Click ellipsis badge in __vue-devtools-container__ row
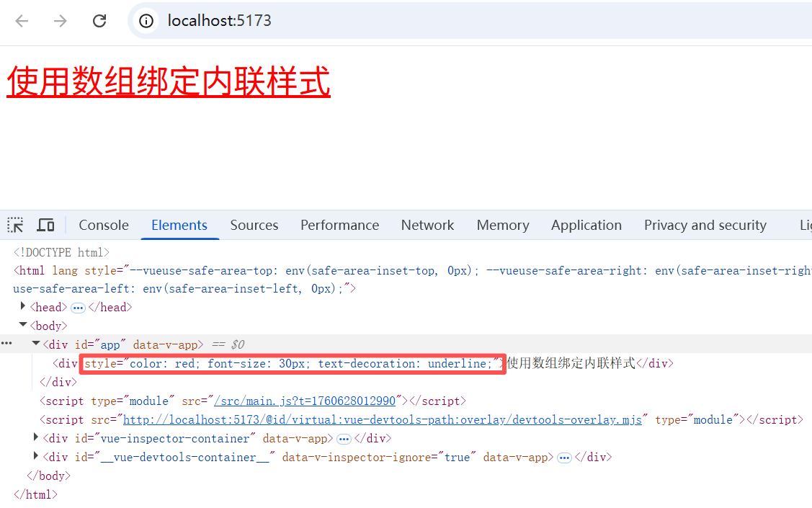 pos(564,458)
